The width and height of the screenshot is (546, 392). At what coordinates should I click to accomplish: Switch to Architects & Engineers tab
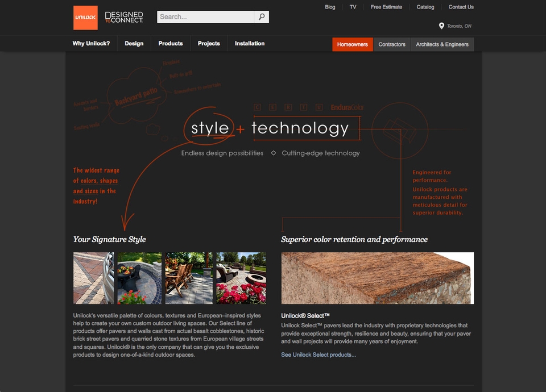(x=442, y=44)
